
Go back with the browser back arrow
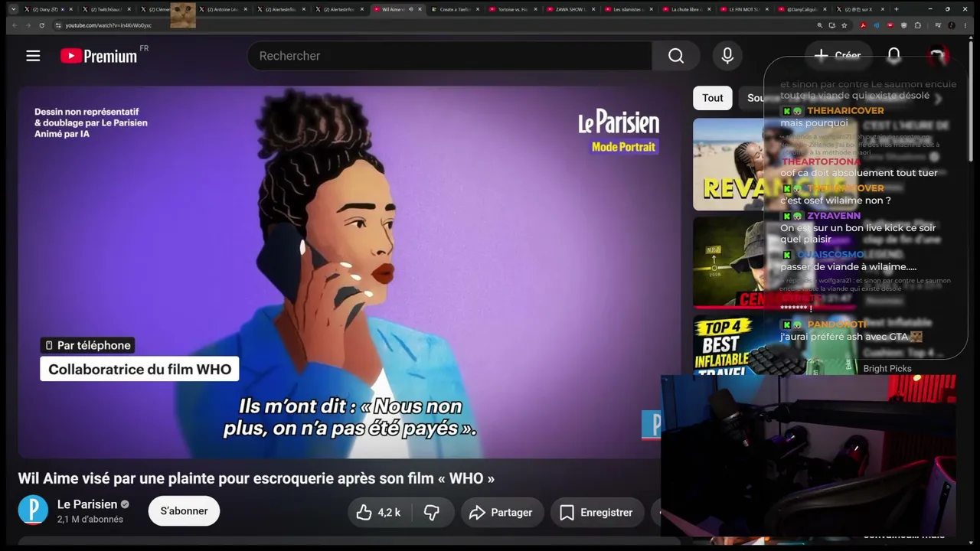15,25
